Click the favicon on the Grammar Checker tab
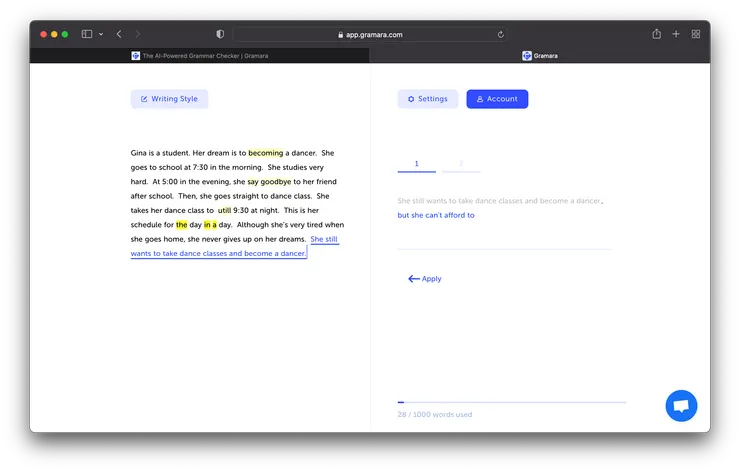This screenshot has height=472, width=740. click(x=135, y=56)
